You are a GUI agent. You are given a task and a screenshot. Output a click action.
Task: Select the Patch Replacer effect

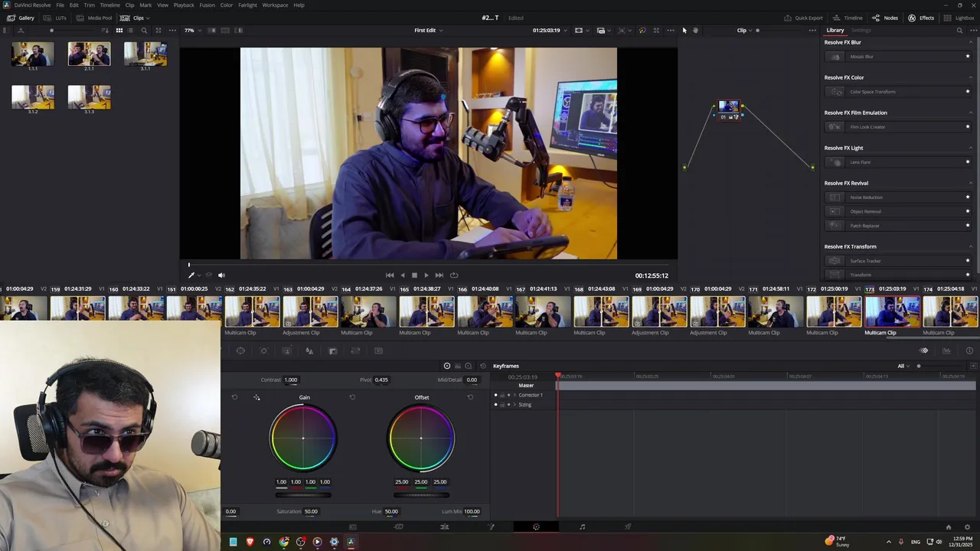(897, 226)
